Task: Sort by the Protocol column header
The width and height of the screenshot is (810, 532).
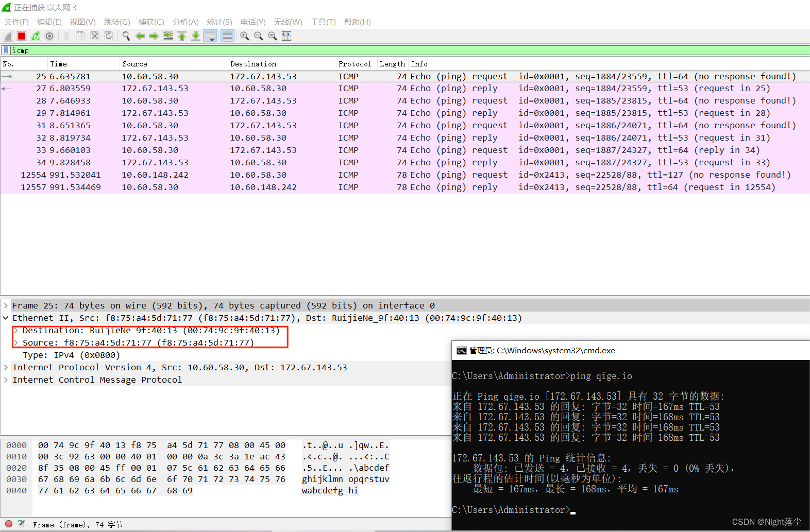Action: click(x=357, y=64)
